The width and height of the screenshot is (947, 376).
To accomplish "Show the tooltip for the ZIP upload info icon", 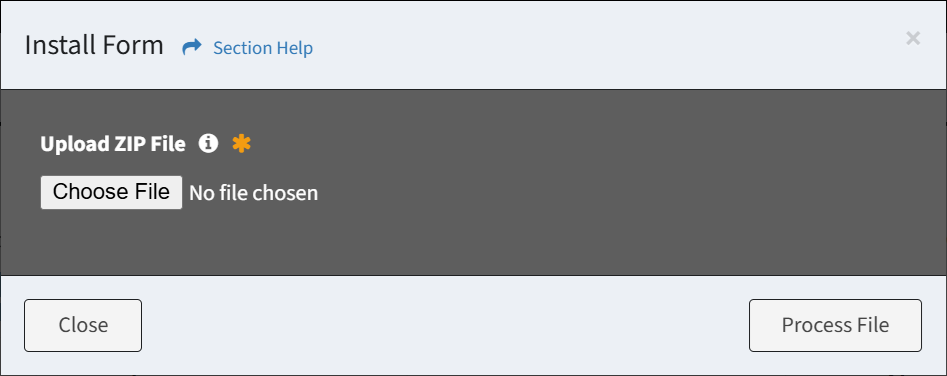I will point(208,143).
